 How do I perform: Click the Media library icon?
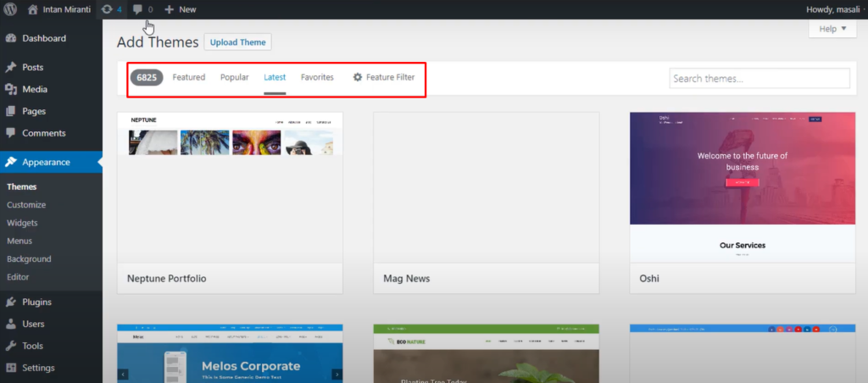click(x=10, y=89)
